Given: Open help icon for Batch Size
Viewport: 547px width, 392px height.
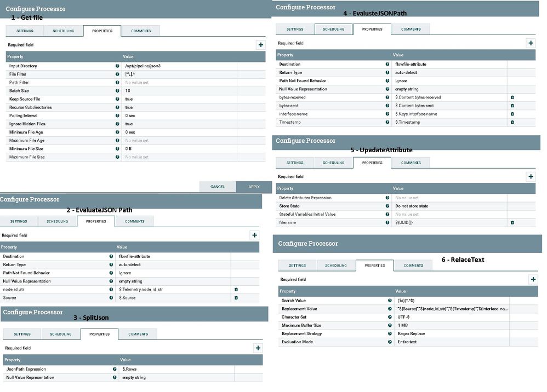Looking at the screenshot, I should click(117, 90).
